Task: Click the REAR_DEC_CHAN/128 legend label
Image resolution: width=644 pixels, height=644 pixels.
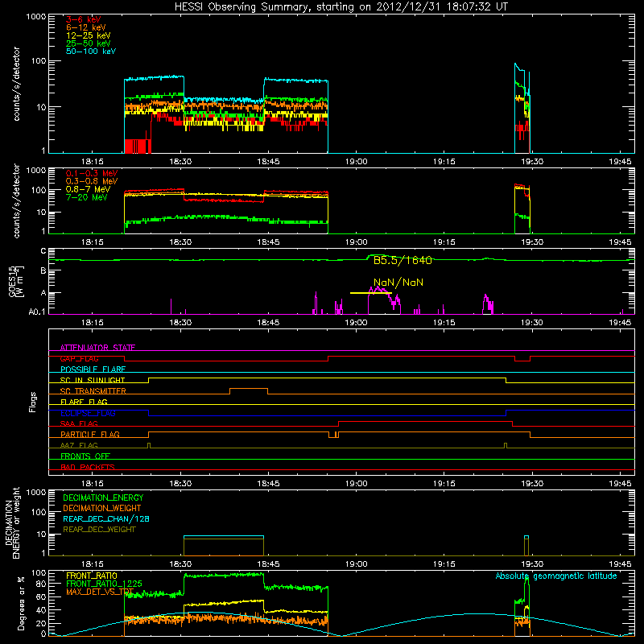Action: point(106,518)
